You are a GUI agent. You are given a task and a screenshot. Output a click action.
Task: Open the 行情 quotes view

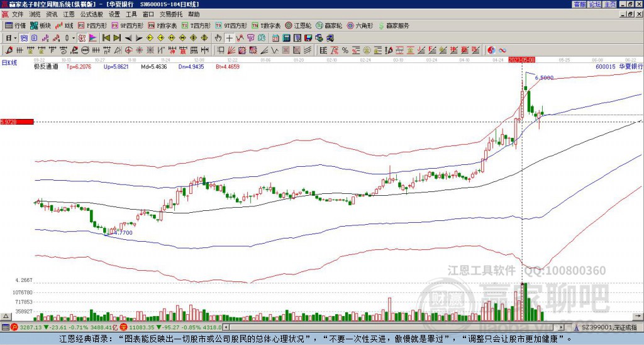[x=15, y=25]
